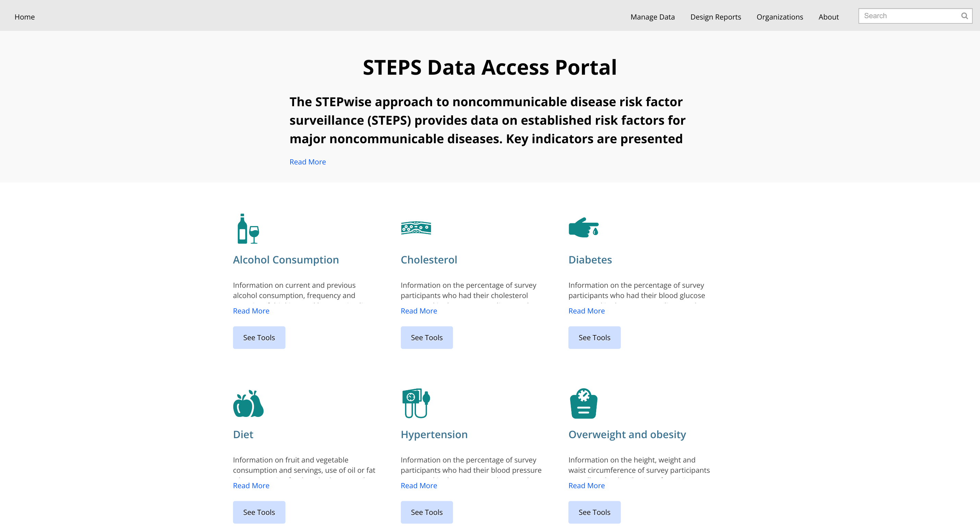Click the Cholesterol measurement icon

point(416,228)
